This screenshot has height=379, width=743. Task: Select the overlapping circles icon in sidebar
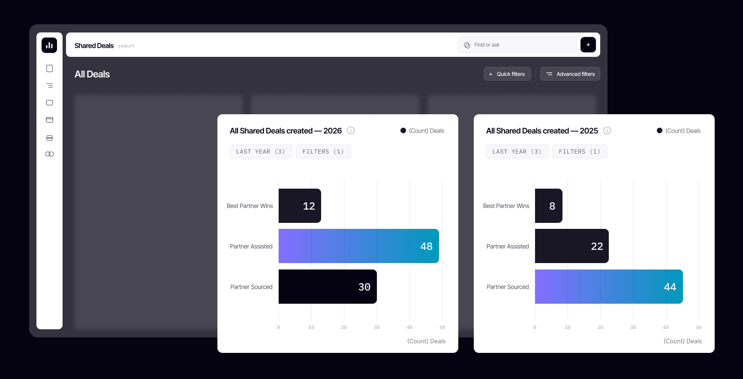[x=49, y=154]
